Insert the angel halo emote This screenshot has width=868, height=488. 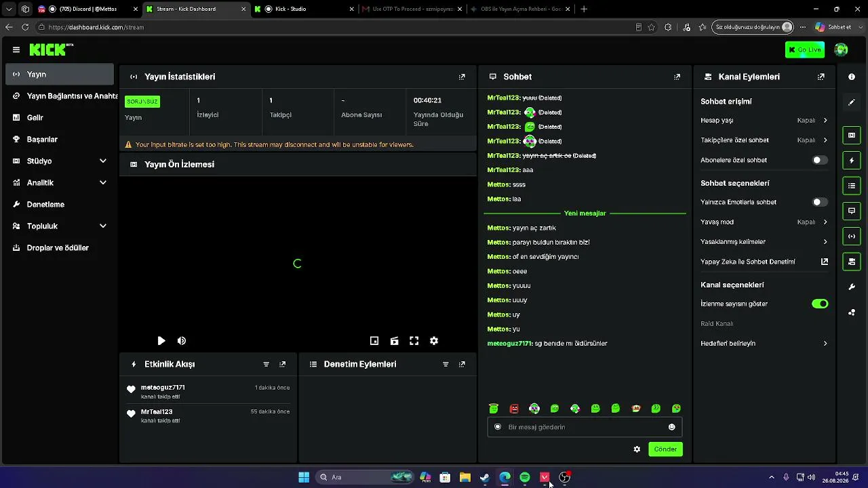(x=494, y=408)
